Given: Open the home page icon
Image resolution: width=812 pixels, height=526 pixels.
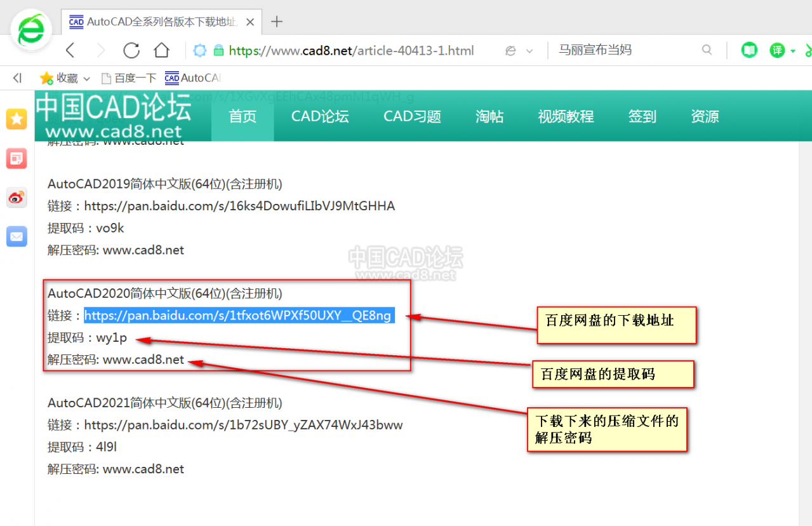Looking at the screenshot, I should click(x=162, y=50).
